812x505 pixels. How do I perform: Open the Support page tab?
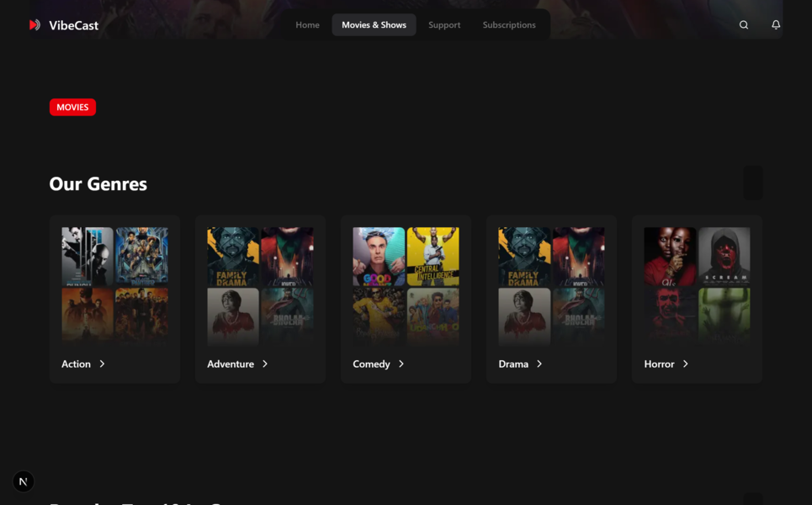tap(444, 25)
